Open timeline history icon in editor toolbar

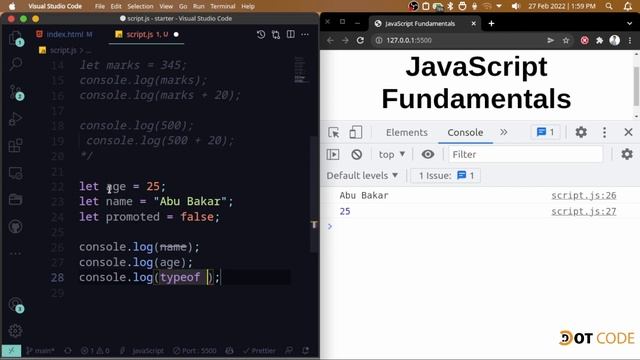tap(261, 35)
